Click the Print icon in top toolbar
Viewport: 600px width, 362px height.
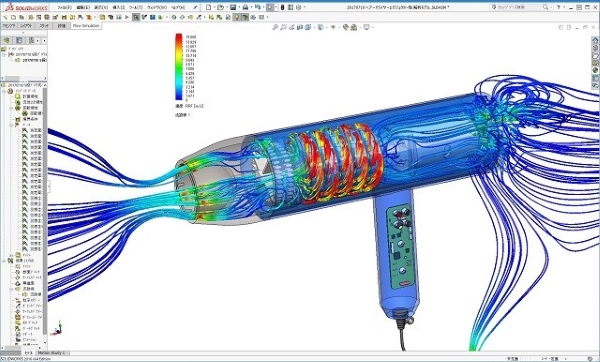click(245, 7)
